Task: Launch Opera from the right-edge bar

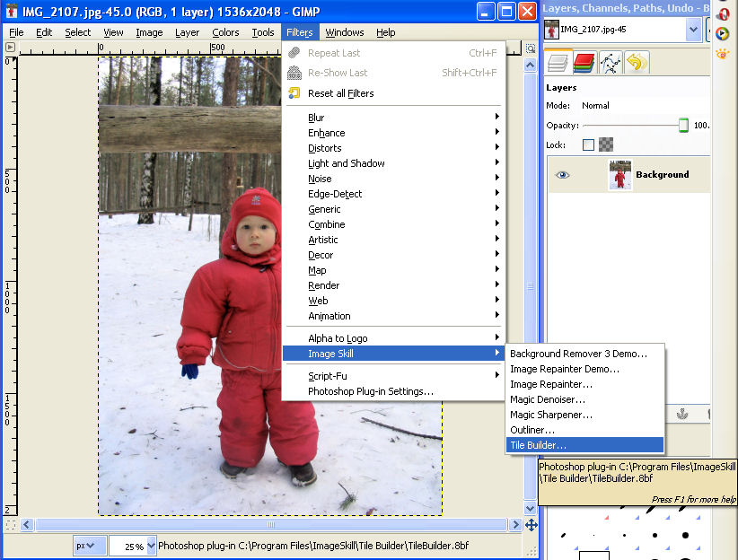Action: 724,14
